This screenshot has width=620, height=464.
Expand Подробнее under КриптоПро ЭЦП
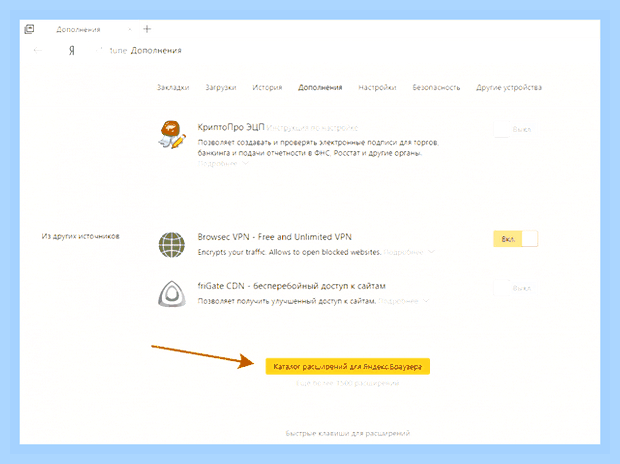click(223, 163)
